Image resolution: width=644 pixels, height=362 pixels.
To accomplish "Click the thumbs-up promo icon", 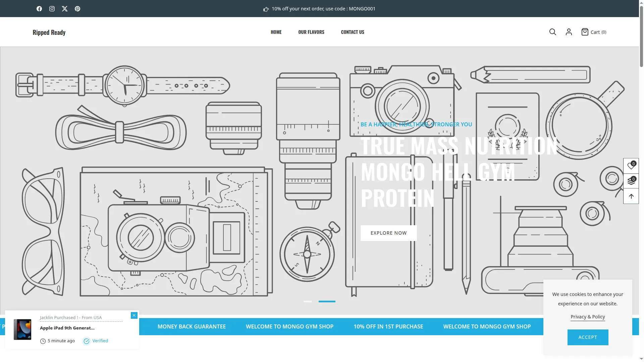I will pyautogui.click(x=266, y=9).
